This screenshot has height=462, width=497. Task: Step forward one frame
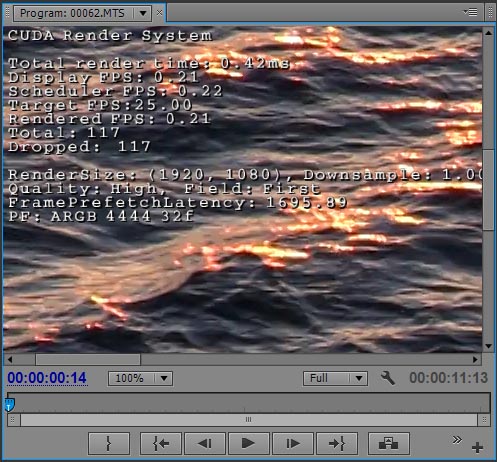(293, 443)
